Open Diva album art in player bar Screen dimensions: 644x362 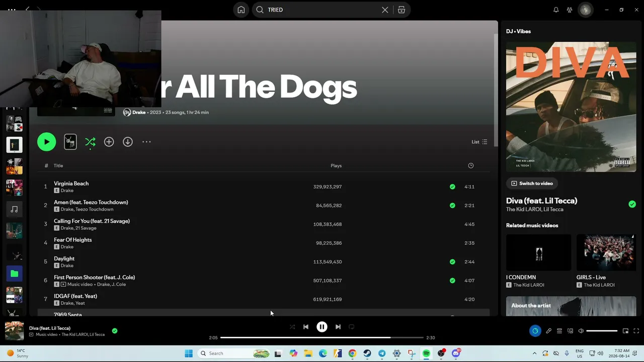(14, 331)
